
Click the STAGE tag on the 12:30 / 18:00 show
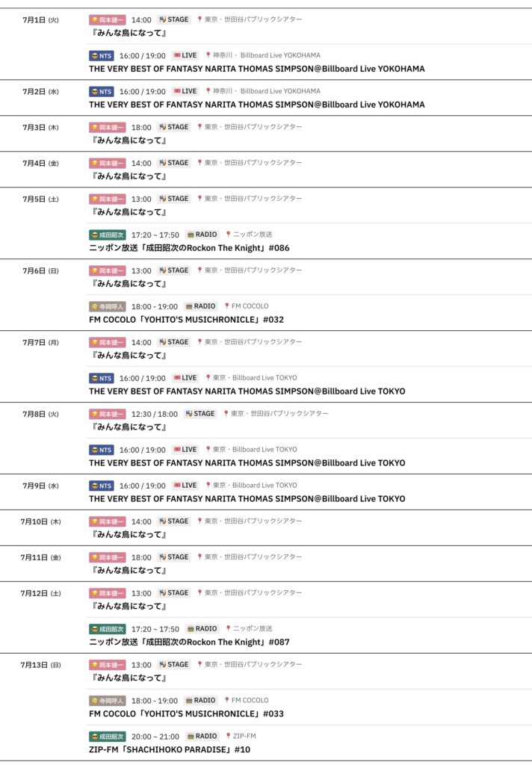pyautogui.click(x=199, y=414)
